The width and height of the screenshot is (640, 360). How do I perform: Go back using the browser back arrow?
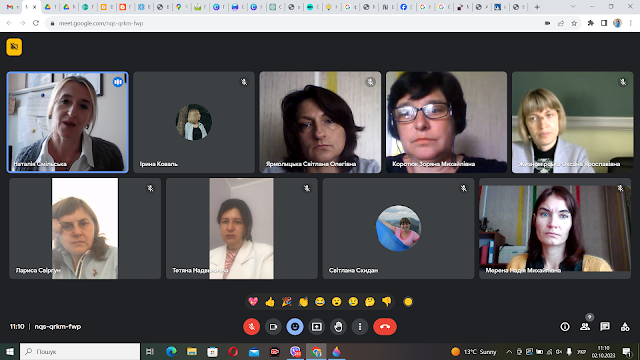[9, 23]
